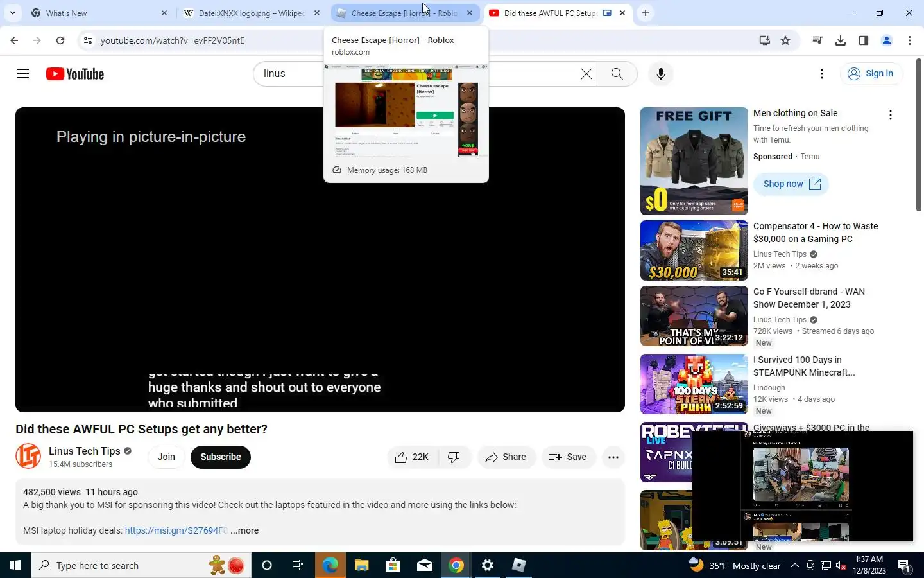The image size is (924, 578).
Task: Open Settings gear in taskbar
Action: (x=488, y=565)
